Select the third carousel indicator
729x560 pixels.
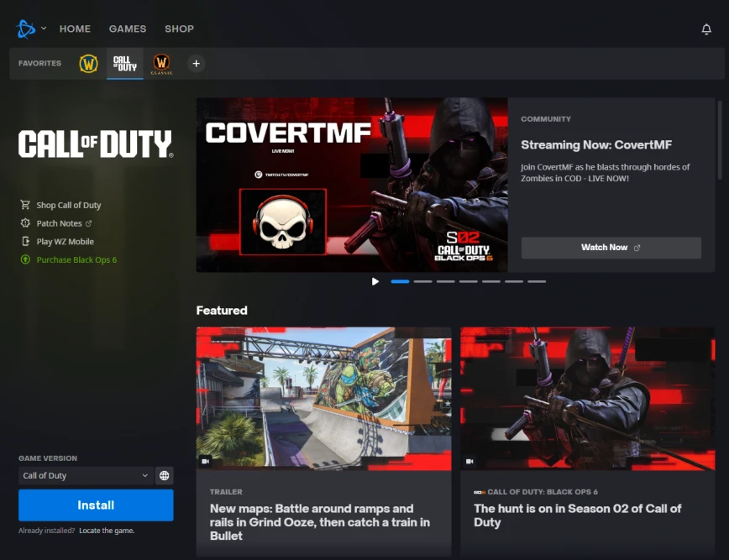pos(445,281)
